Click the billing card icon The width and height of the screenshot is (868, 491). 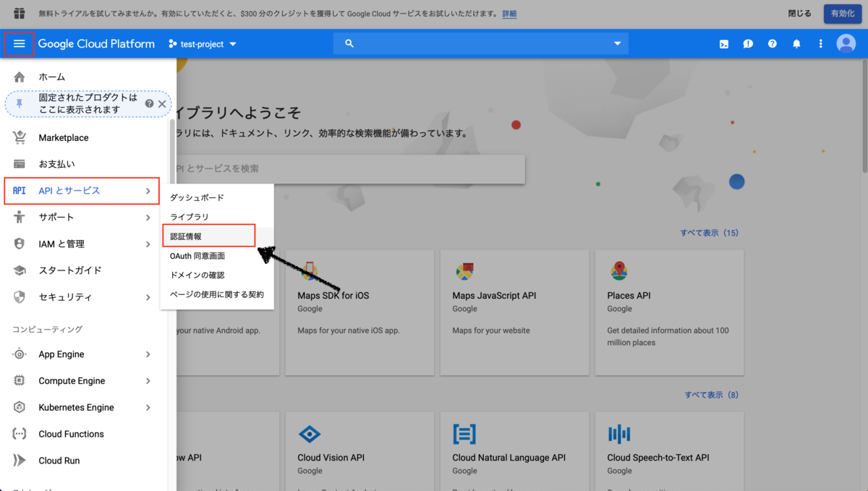coord(20,164)
